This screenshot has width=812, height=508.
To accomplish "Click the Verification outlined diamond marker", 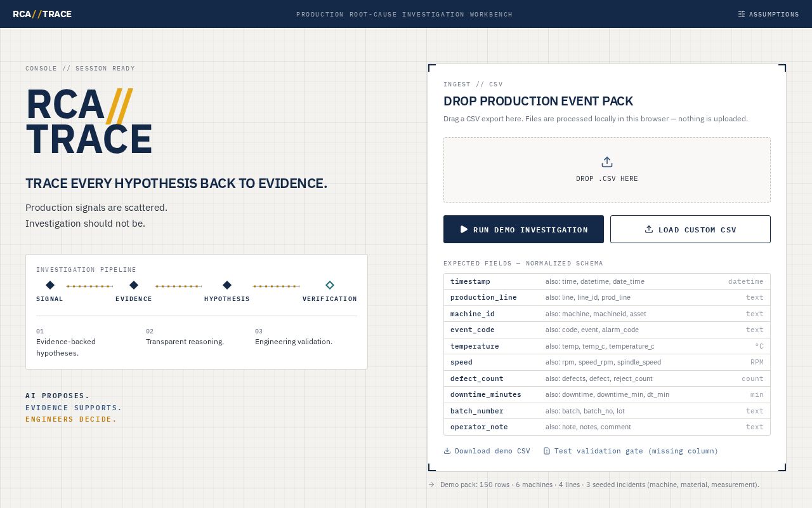I will point(330,285).
